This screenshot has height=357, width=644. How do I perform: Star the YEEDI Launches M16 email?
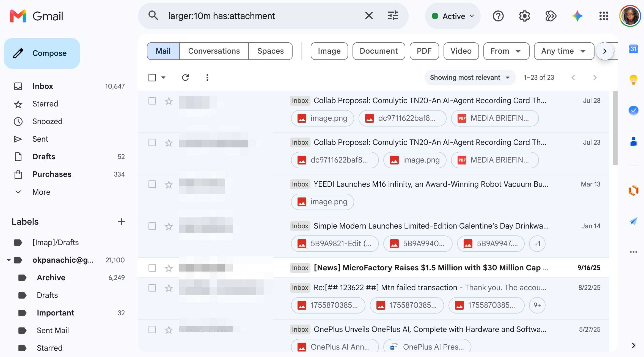tap(169, 184)
